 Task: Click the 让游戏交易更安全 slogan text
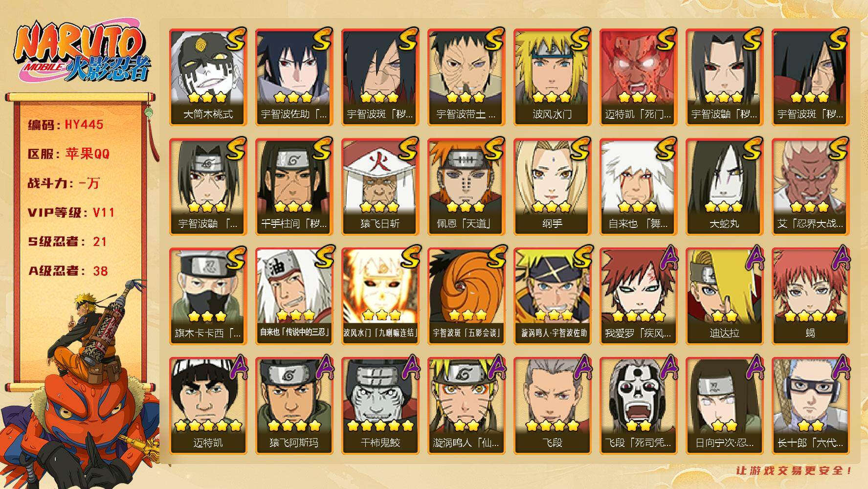795,471
